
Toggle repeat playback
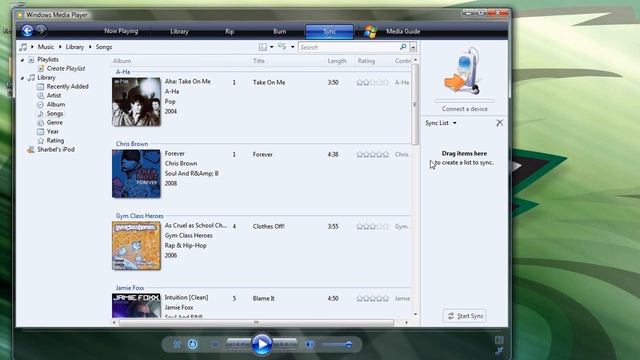pos(193,344)
